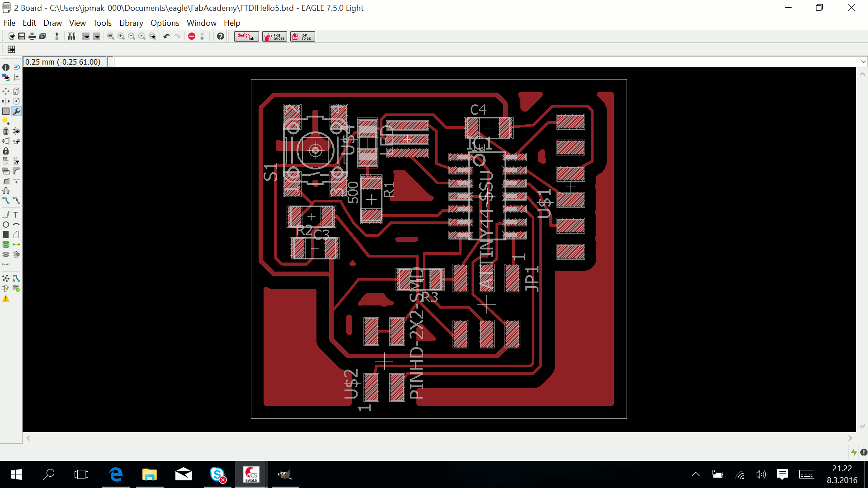Open the Edit menu
868x488 pixels.
pos(29,23)
